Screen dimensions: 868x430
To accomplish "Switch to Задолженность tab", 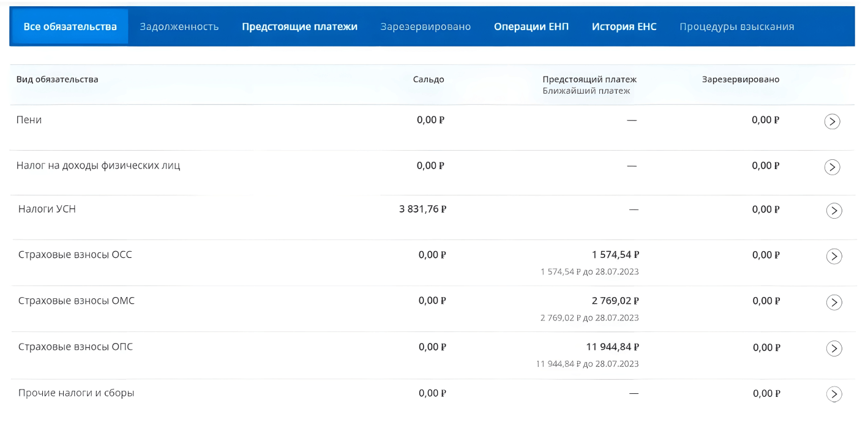I will 179,26.
